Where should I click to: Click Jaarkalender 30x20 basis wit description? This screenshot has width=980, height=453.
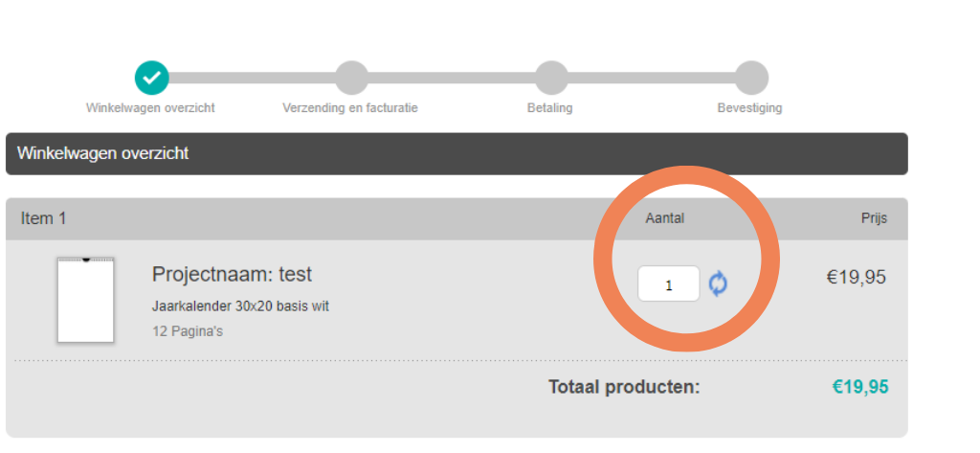(x=240, y=306)
